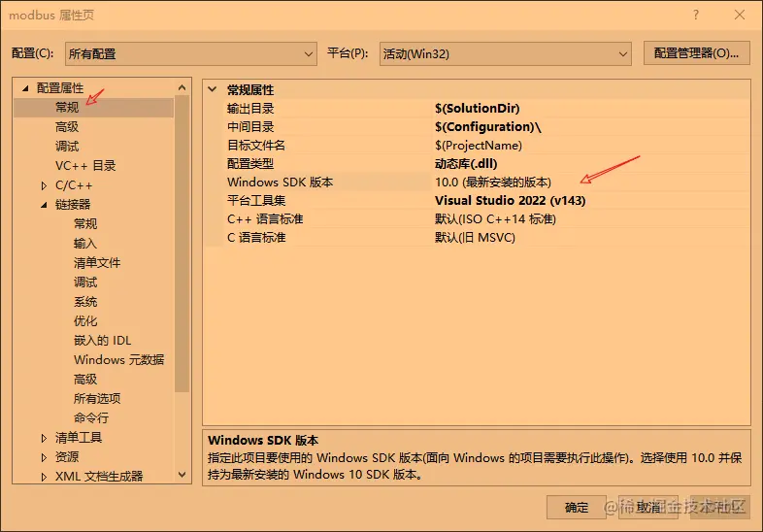Select 调试 under 配置属性
This screenshot has height=532, width=763.
coord(67,146)
